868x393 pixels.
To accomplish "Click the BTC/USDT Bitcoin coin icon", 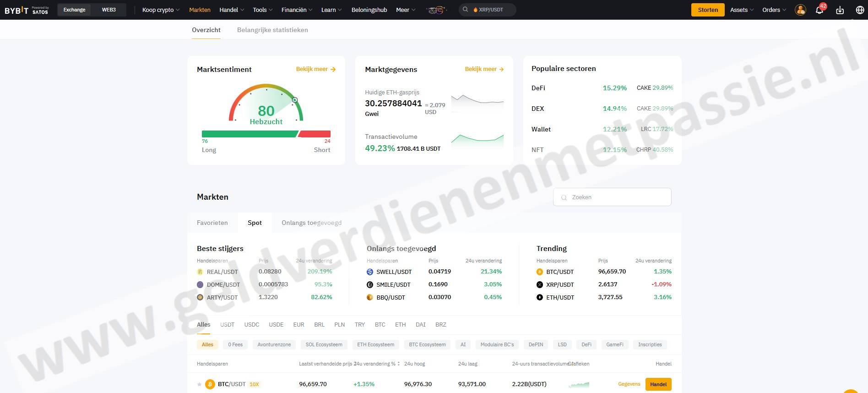I will click(210, 384).
